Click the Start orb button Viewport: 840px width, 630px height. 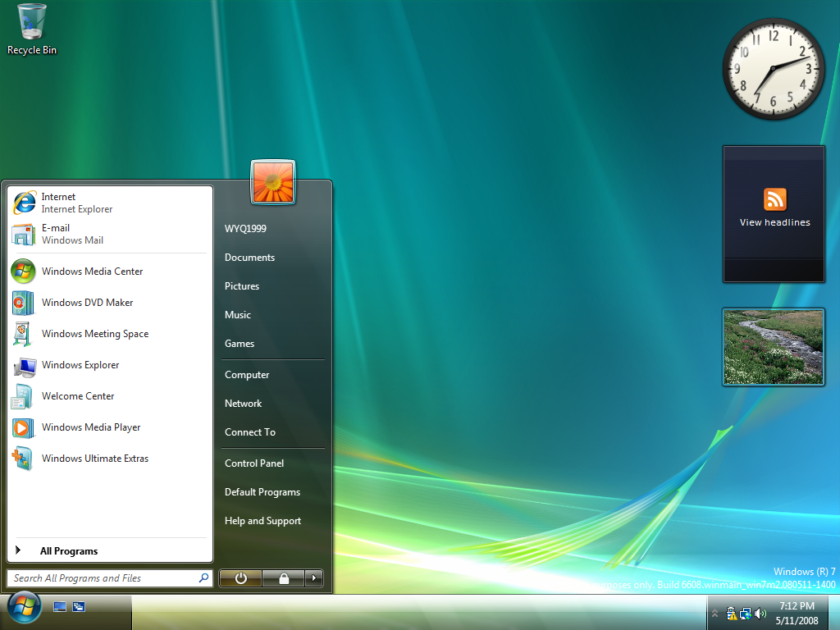coord(24,608)
